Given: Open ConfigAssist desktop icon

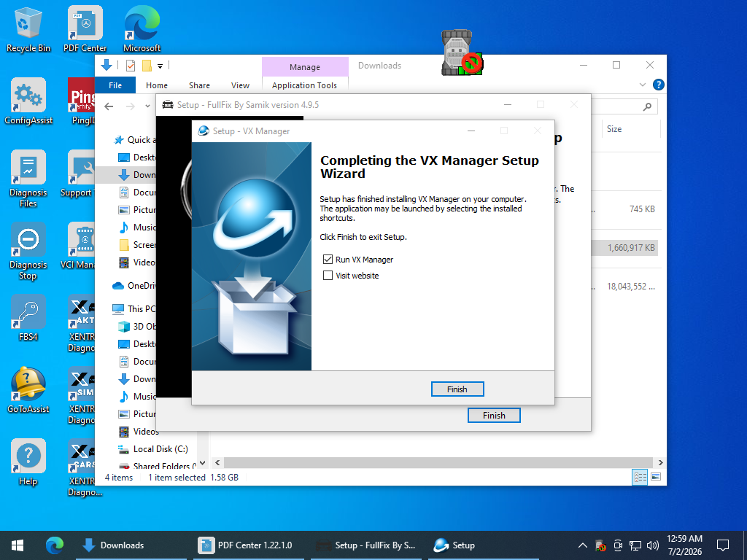Looking at the screenshot, I should pyautogui.click(x=28, y=101).
